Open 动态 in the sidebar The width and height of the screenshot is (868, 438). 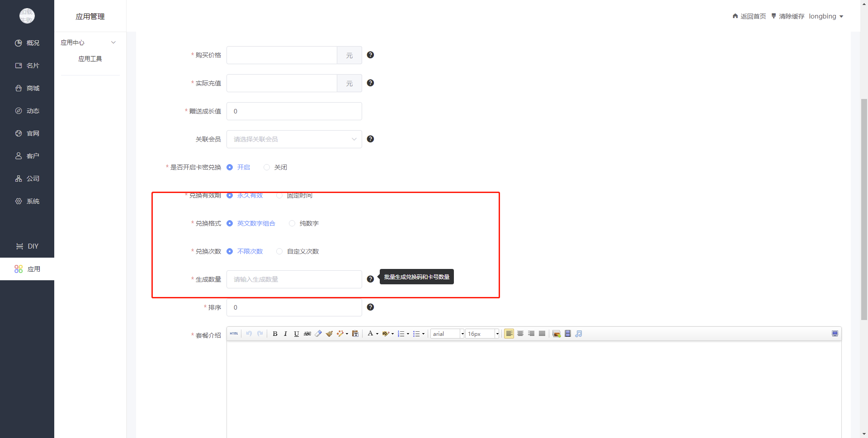pos(27,111)
